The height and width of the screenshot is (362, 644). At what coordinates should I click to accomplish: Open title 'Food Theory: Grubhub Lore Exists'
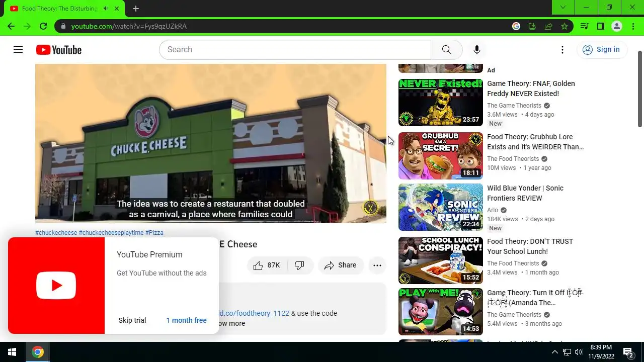pos(535,142)
